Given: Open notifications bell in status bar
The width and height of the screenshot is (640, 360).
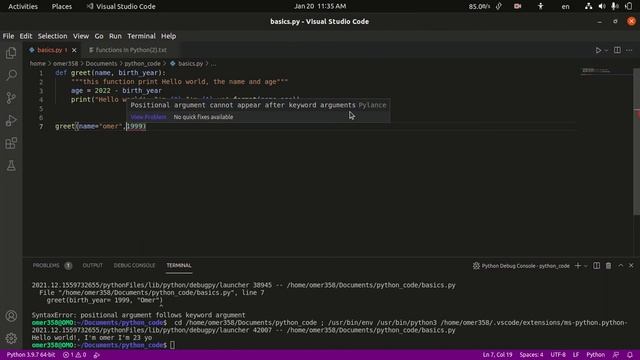Looking at the screenshot, I should (630, 355).
